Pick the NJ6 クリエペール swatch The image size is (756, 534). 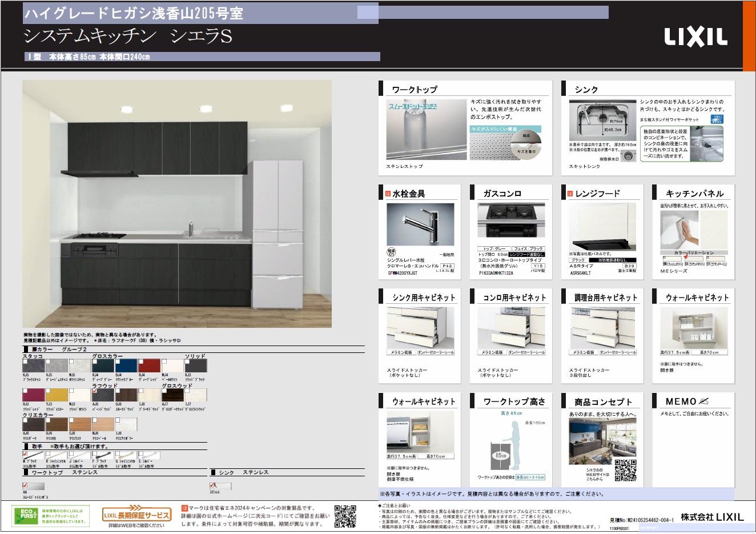103,424
